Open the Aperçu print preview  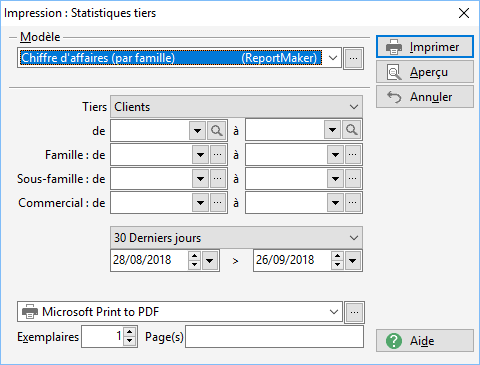(425, 72)
